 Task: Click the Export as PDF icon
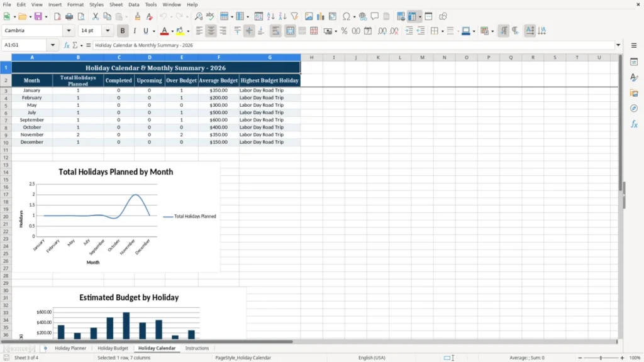click(x=57, y=16)
